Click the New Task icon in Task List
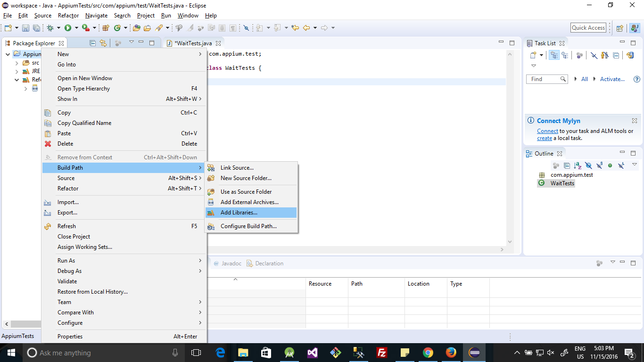 click(x=534, y=55)
